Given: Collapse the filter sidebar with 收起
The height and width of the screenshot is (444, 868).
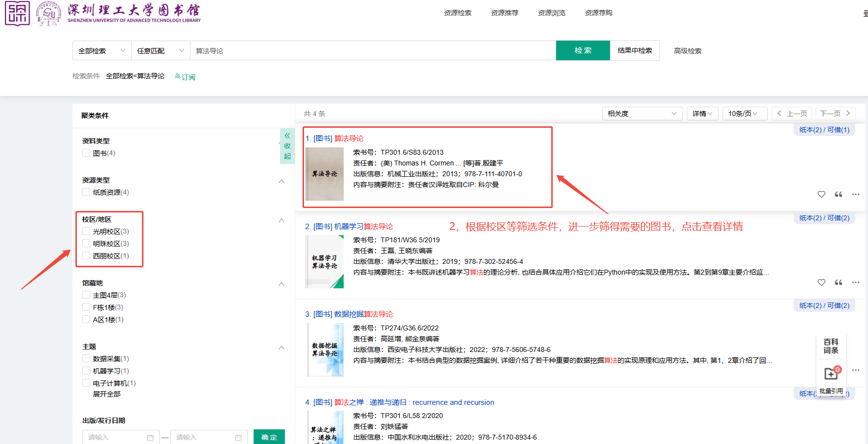Looking at the screenshot, I should coord(287,146).
